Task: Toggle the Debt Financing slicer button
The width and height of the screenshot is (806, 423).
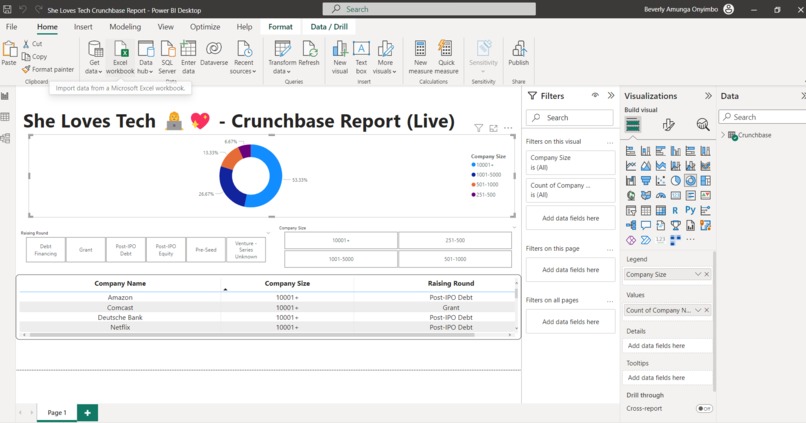Action: pyautogui.click(x=46, y=250)
